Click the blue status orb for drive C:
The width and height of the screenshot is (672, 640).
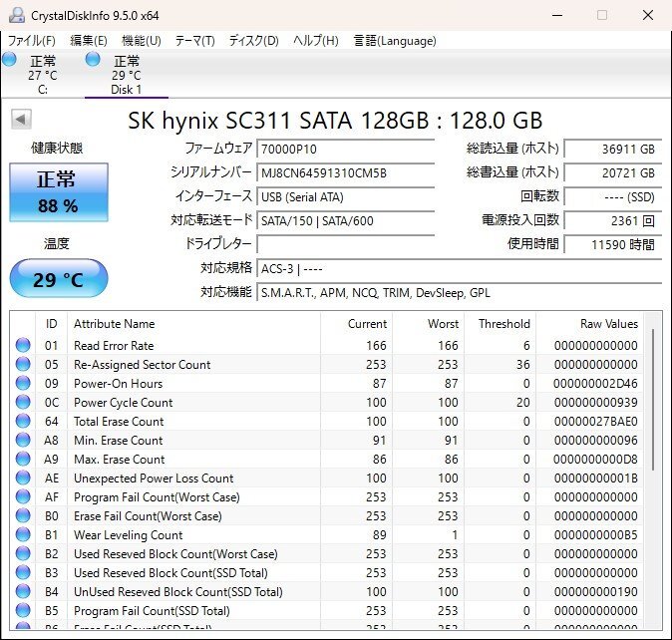(9, 60)
